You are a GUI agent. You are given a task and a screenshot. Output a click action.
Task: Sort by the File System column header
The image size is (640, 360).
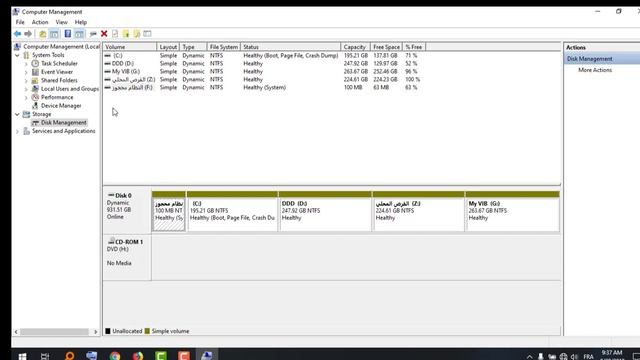(x=224, y=47)
